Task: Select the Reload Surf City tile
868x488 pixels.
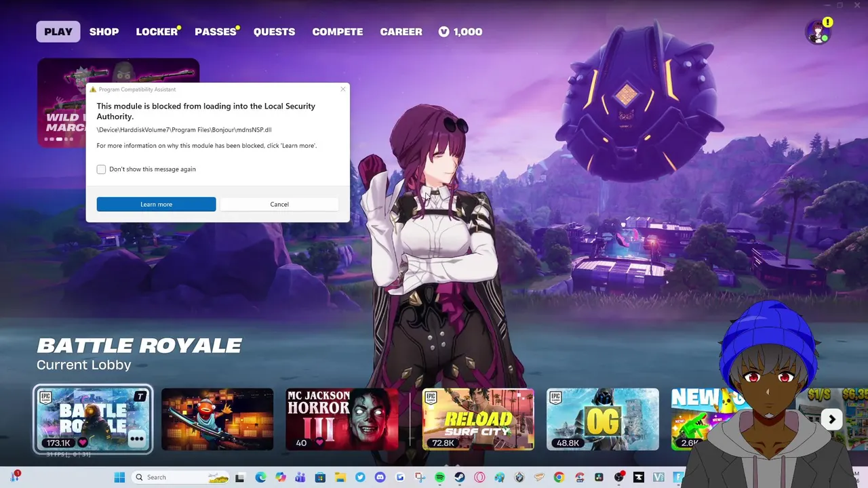Action: point(478,419)
